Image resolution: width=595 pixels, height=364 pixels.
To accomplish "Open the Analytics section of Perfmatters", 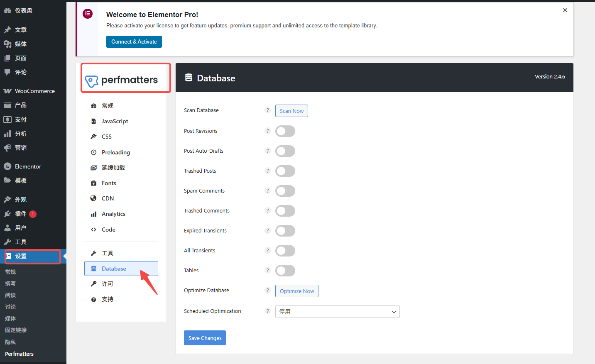I will point(113,213).
